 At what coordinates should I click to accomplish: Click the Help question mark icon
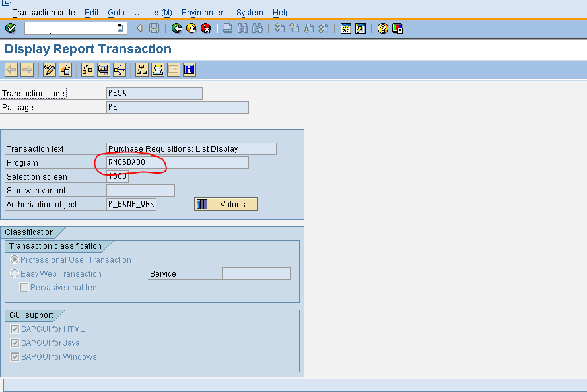[382, 28]
